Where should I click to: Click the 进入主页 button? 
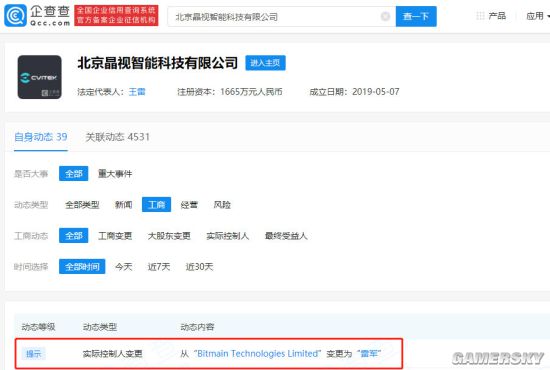click(x=265, y=63)
